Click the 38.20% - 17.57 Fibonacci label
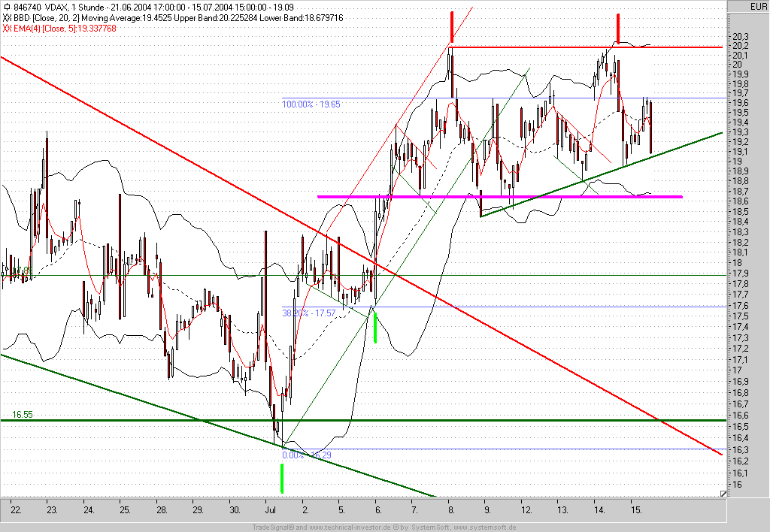 [309, 313]
